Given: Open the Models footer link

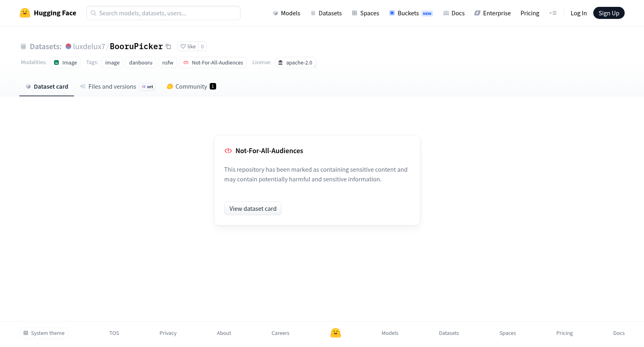Looking at the screenshot, I should [390, 333].
